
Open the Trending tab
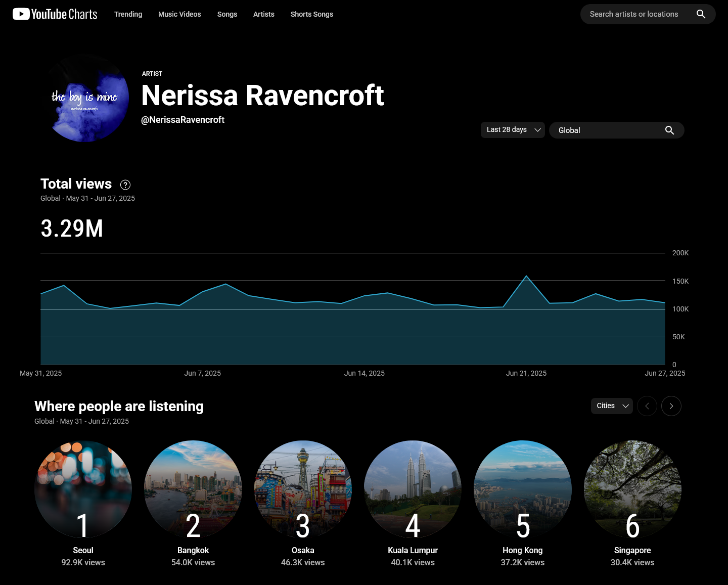128,14
